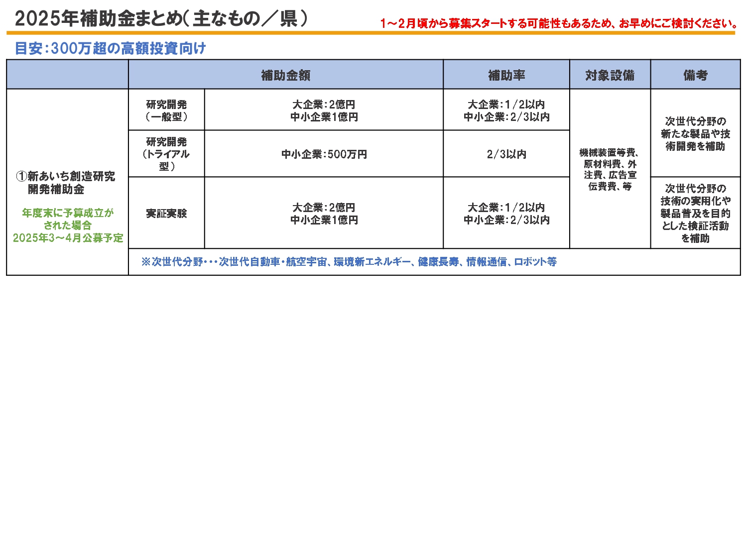The width and height of the screenshot is (747, 560).
Task: Select the 補助金額 column header
Action: (x=286, y=75)
